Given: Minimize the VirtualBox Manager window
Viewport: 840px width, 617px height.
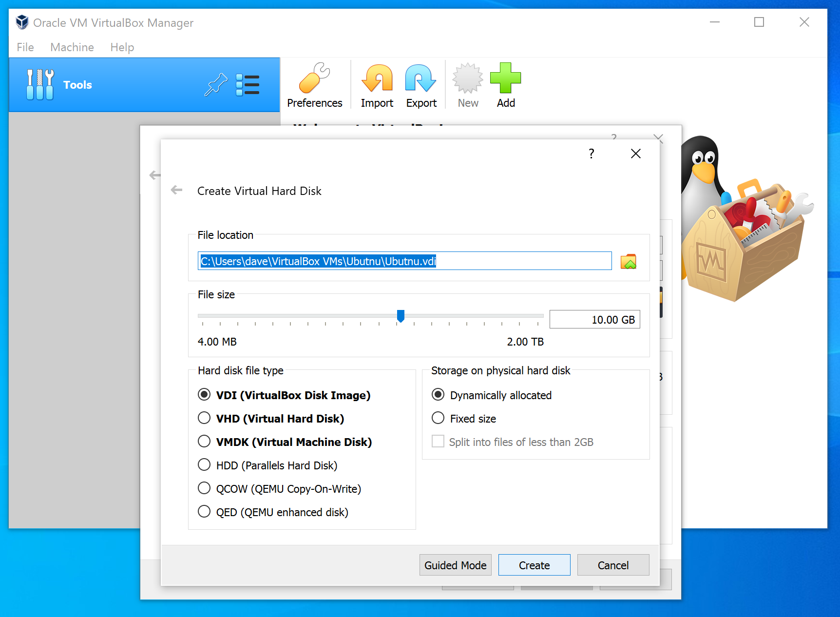Looking at the screenshot, I should [x=714, y=22].
